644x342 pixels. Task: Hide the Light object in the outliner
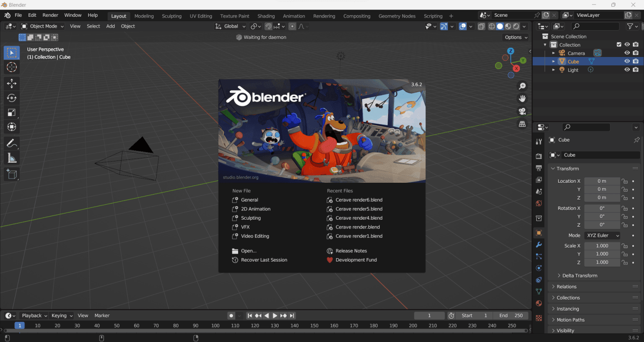click(x=627, y=70)
